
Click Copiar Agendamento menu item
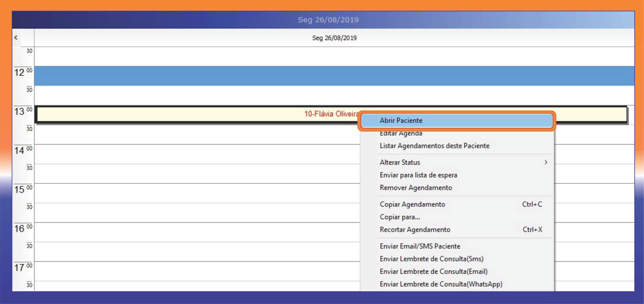pos(412,204)
